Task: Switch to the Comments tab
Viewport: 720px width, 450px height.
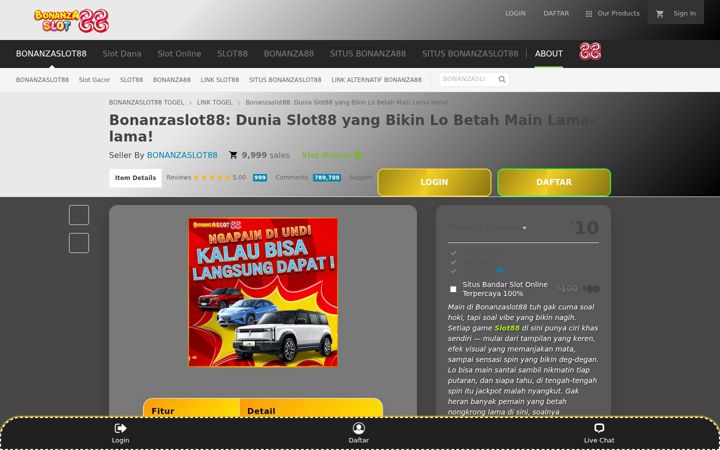Action: [x=292, y=177]
